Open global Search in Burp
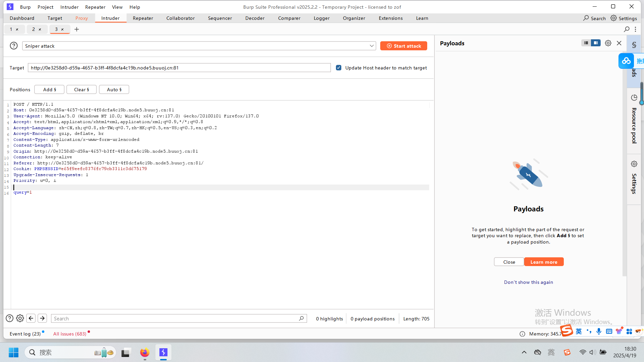The width and height of the screenshot is (644, 362). point(594,18)
